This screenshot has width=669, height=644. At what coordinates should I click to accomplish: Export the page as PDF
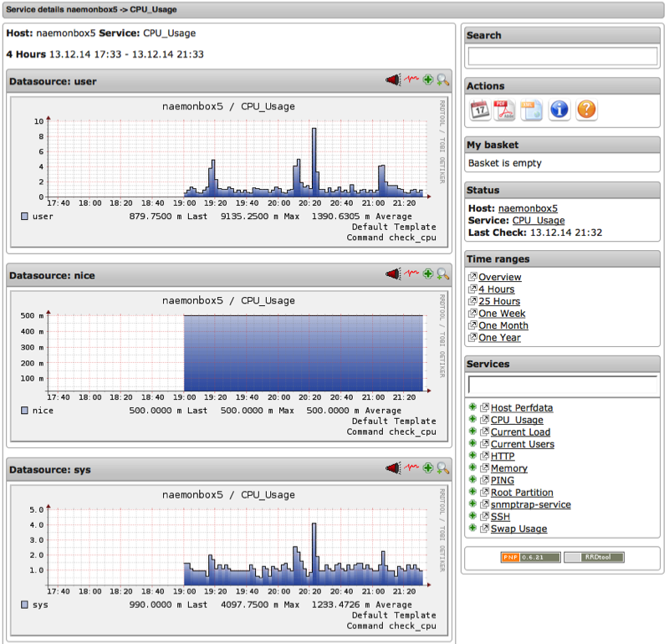(x=504, y=110)
